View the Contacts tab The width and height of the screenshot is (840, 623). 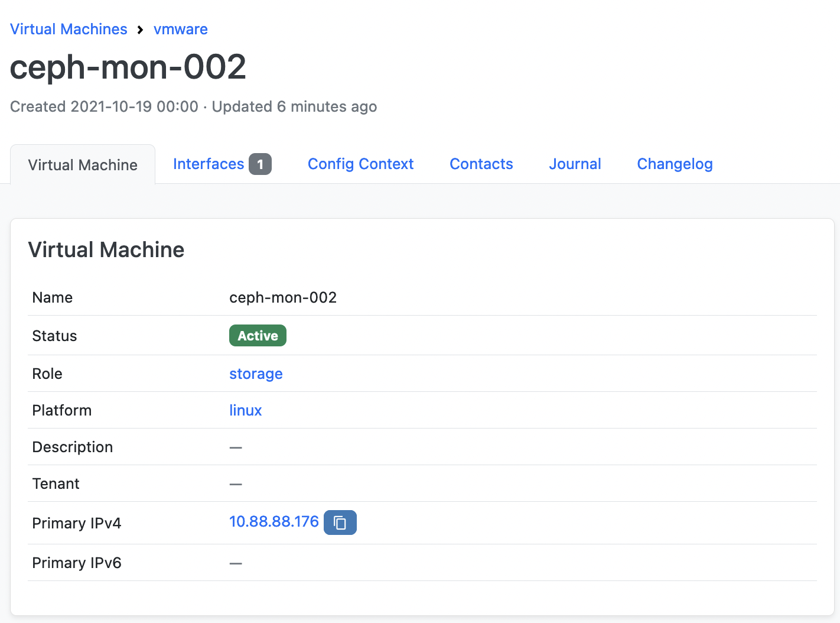(x=481, y=164)
